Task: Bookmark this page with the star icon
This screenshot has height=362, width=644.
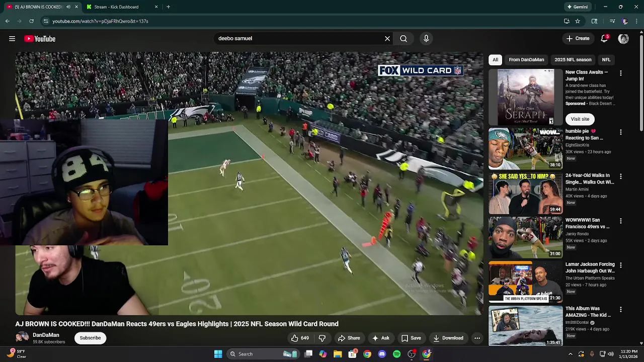Action: coord(578,21)
